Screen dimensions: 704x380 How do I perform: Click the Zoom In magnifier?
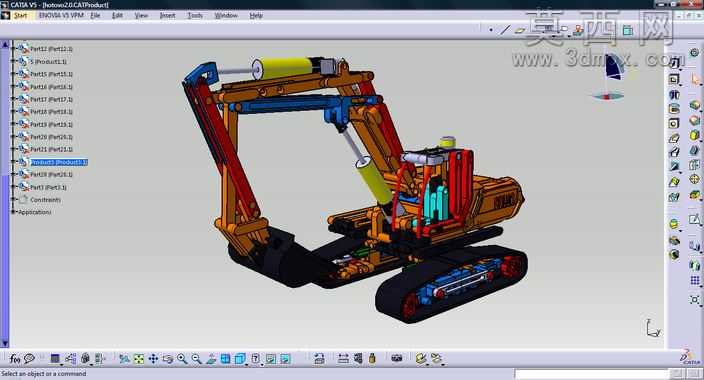tap(182, 358)
